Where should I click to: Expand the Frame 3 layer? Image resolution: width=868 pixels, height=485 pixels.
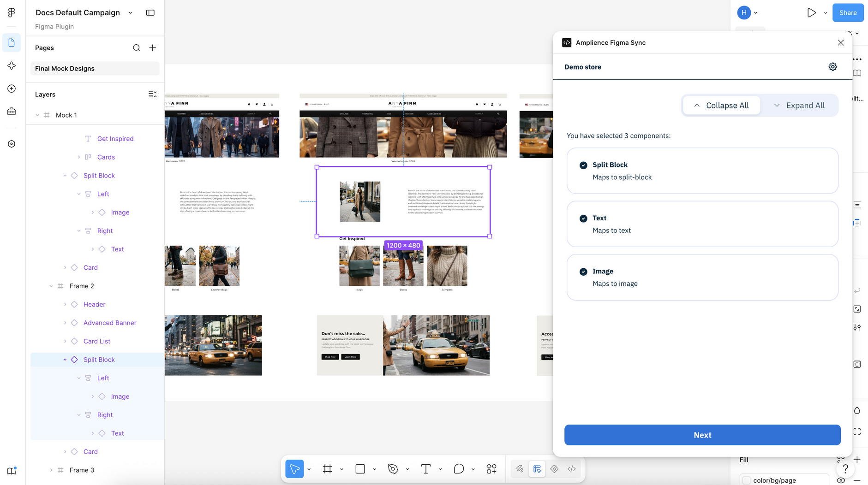(x=51, y=470)
